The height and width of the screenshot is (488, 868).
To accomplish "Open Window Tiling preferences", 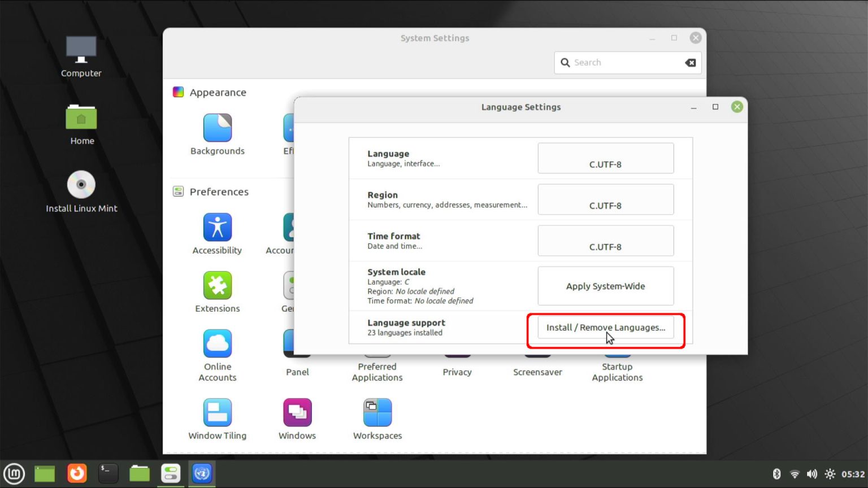I will pos(218,412).
